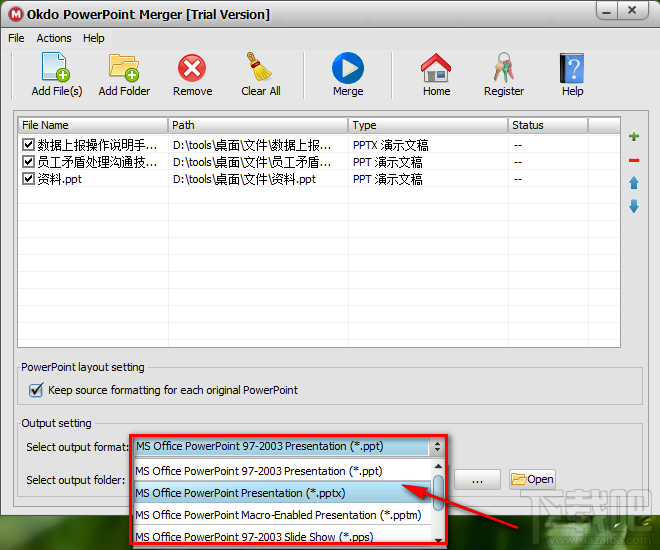Open the Actions menu
Image resolution: width=660 pixels, height=550 pixels.
click(x=54, y=38)
